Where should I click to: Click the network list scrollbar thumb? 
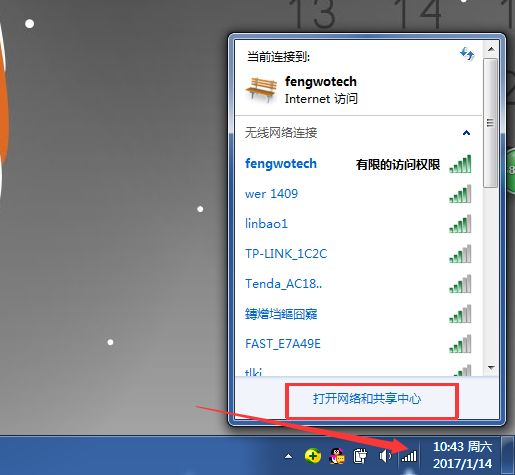click(x=490, y=123)
